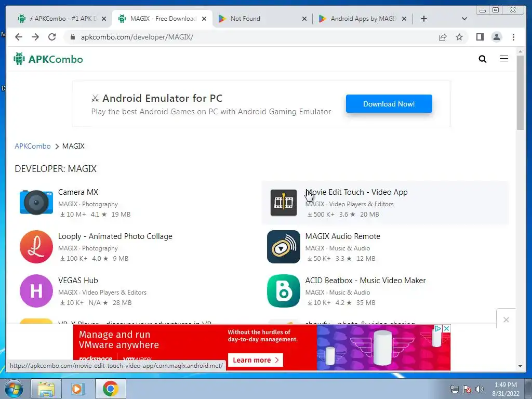Open Windows Explorer from taskbar
The image size is (532, 399).
pos(46,389)
